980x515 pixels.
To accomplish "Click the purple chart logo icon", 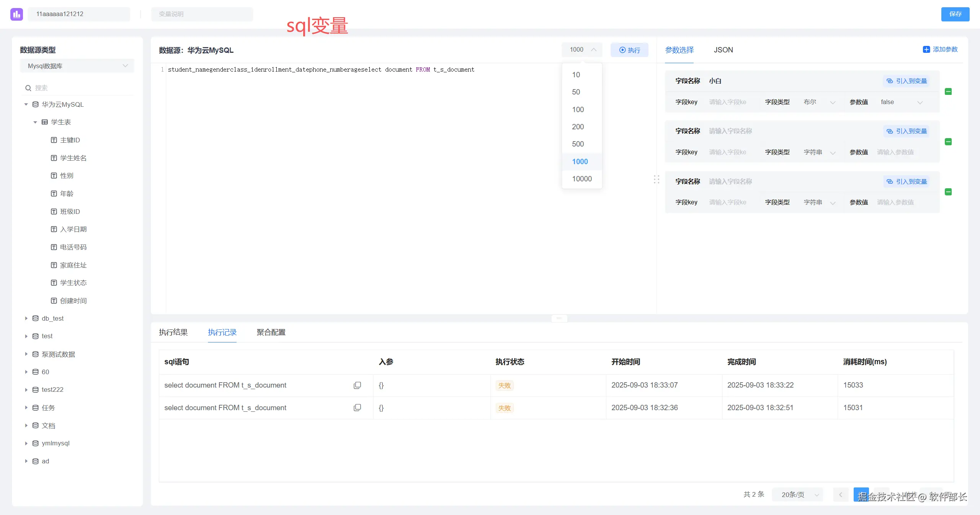I will [x=16, y=14].
